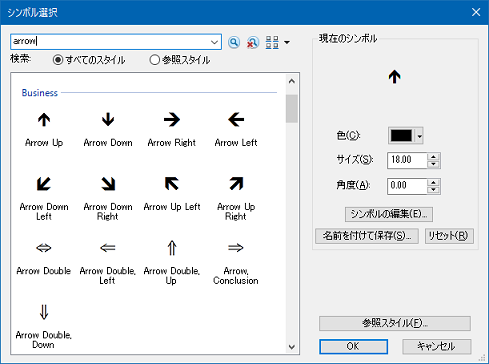
Task: Close the シンボル選択 dialog
Action: (476, 12)
